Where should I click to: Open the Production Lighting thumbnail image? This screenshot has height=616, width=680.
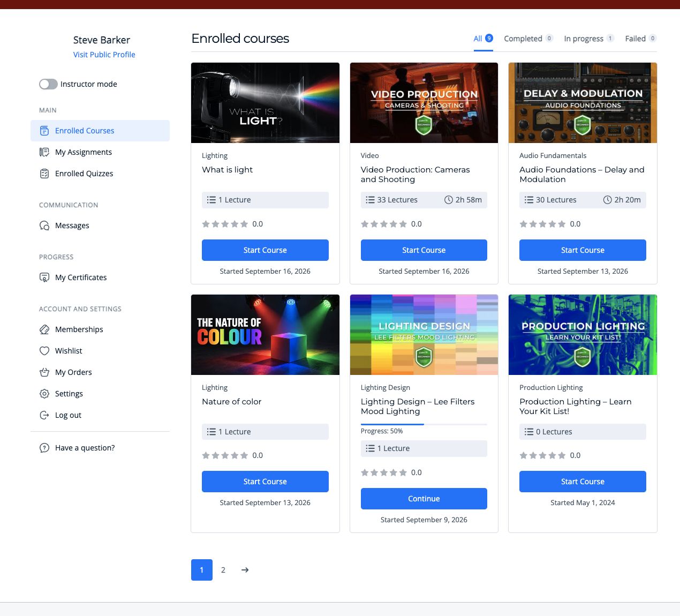tap(583, 335)
